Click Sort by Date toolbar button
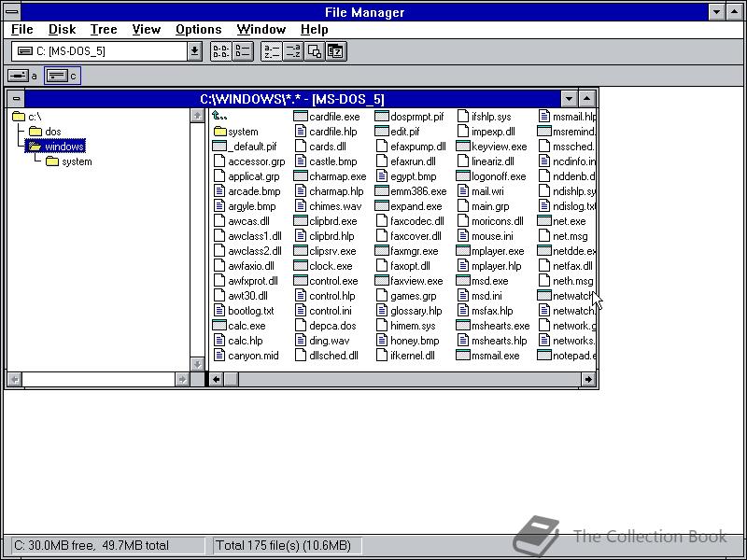Viewport: 747px width, 560px height. 336,51
